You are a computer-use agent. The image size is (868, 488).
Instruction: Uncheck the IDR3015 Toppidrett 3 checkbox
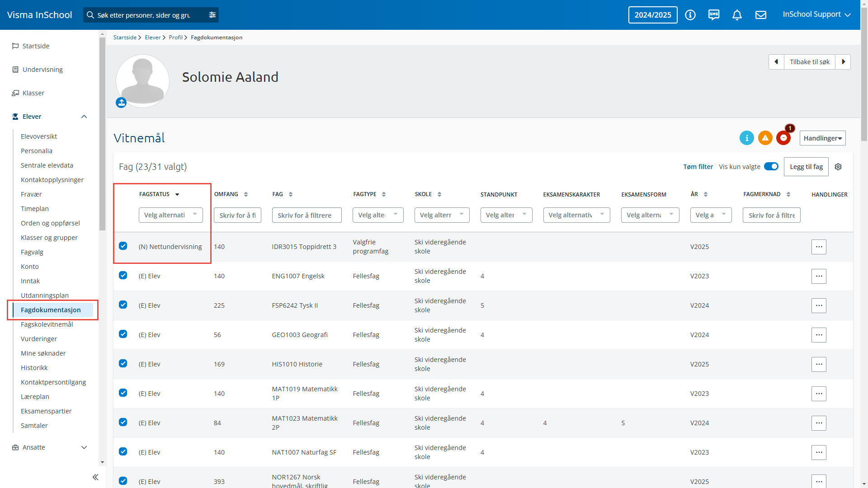tap(123, 246)
